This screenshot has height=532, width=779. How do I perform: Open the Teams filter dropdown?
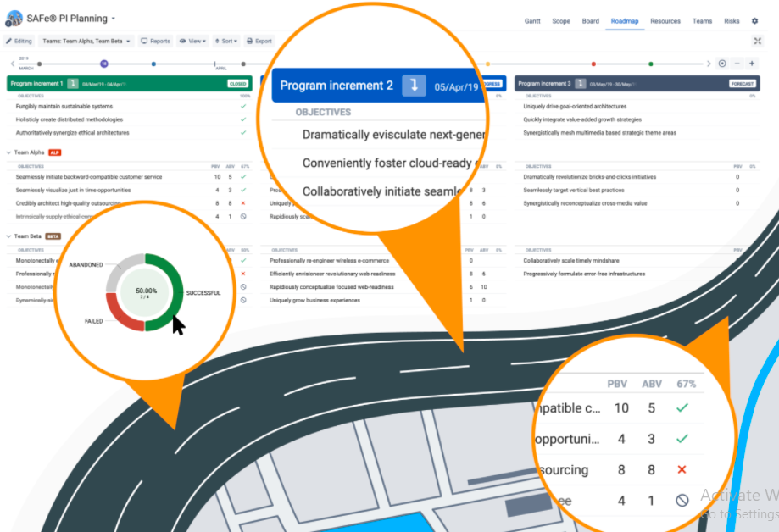pos(86,42)
